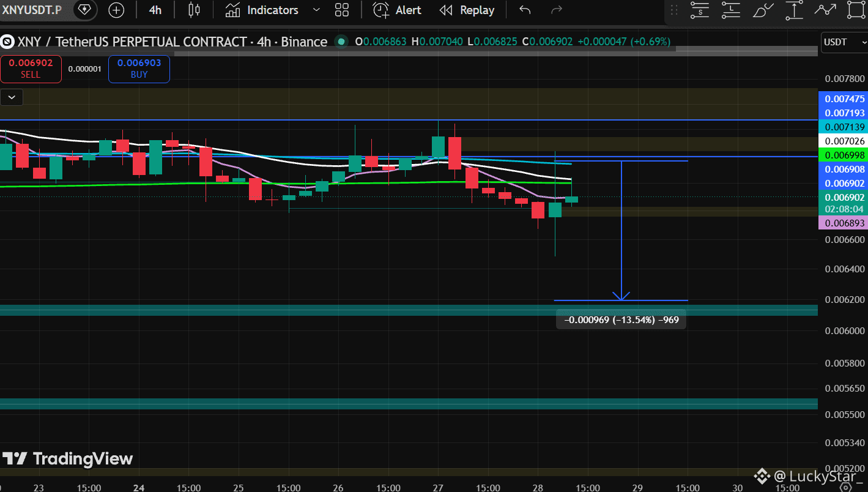Click the BUY 0.006903 button

[139, 69]
